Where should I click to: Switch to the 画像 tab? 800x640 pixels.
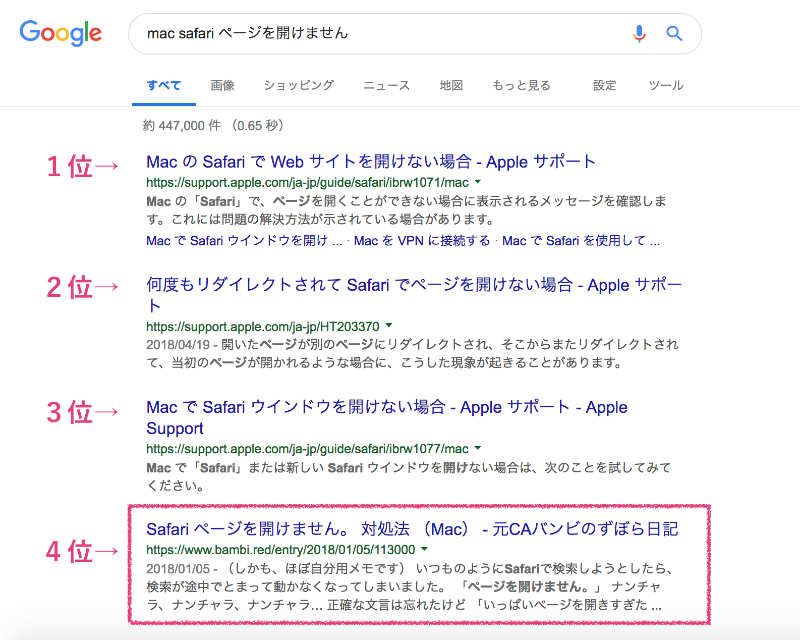click(222, 86)
